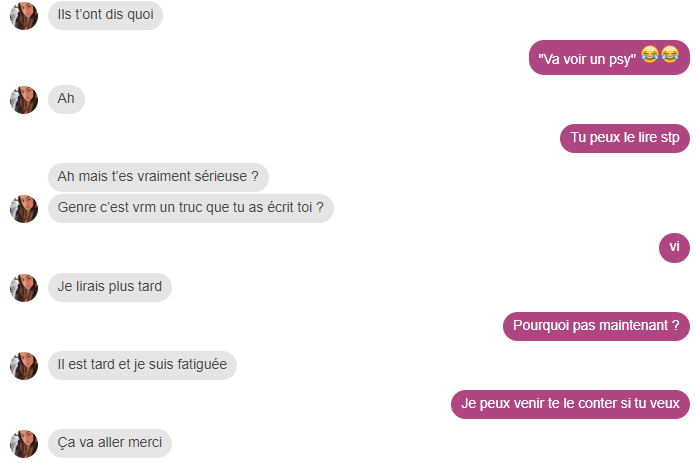Select the "Tu peux le lire stp" message

(x=625, y=139)
